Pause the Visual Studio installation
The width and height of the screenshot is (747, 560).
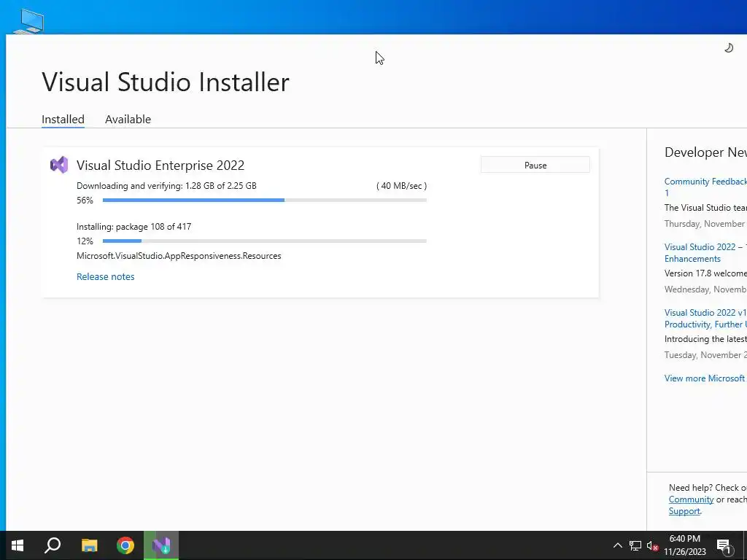535,165
